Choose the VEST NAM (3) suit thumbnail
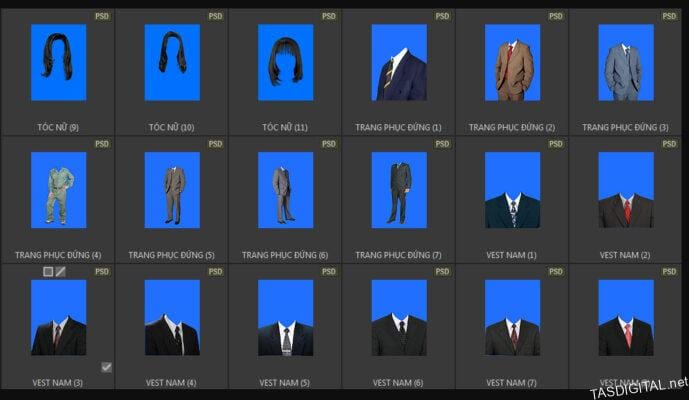689x400 pixels. coord(58,317)
